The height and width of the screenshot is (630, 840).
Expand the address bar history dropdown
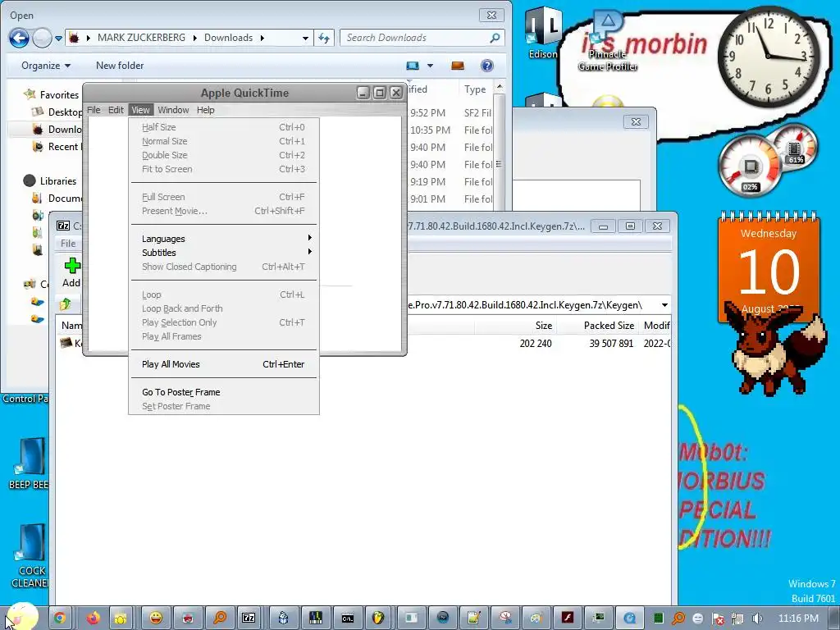tap(305, 38)
